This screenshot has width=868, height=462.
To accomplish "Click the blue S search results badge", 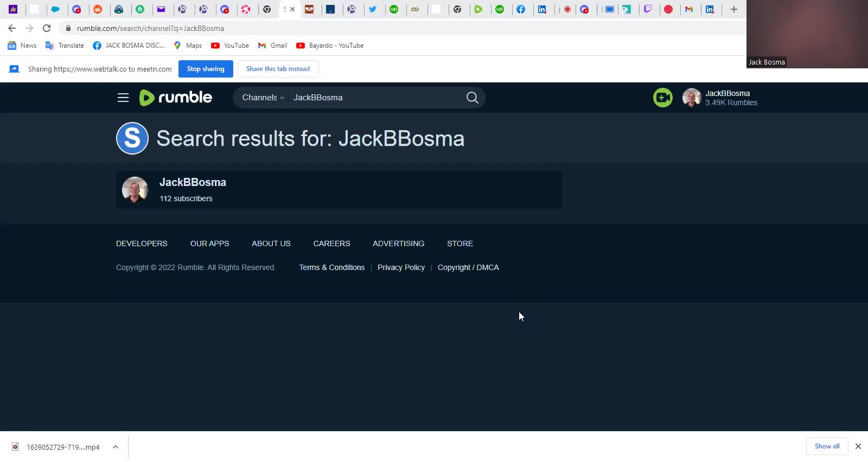I will pyautogui.click(x=132, y=138).
